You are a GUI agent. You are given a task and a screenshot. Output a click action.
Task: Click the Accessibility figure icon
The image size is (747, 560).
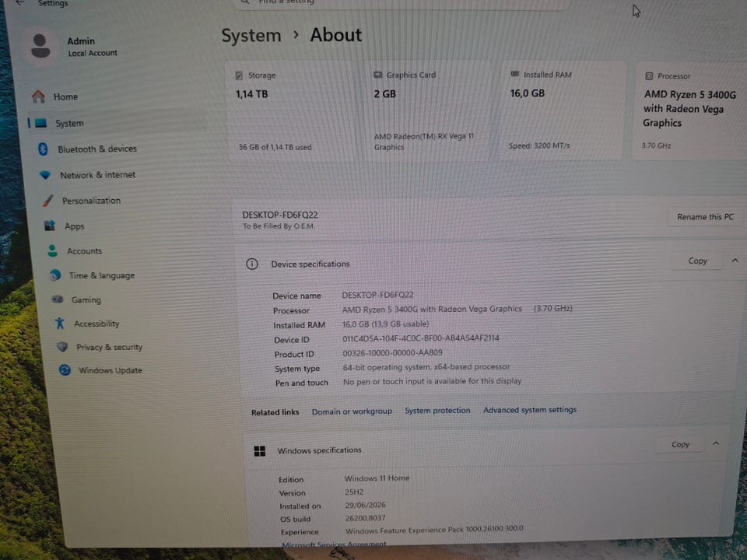pyautogui.click(x=60, y=324)
